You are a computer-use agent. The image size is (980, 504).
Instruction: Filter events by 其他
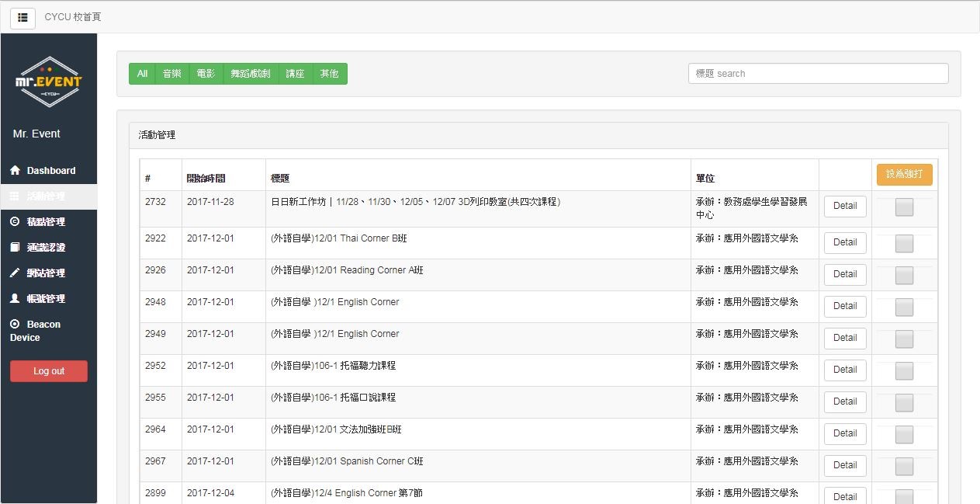point(330,74)
